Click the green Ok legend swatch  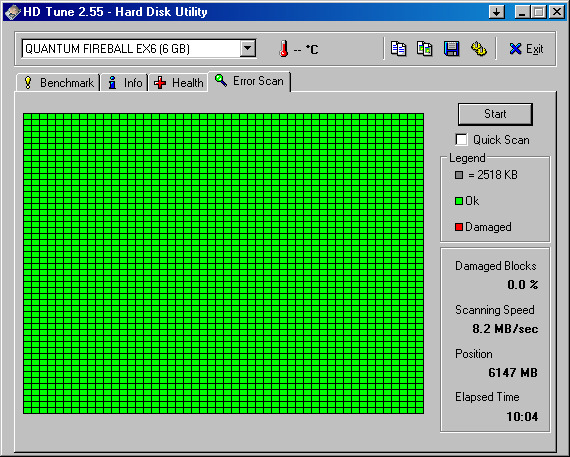(459, 201)
